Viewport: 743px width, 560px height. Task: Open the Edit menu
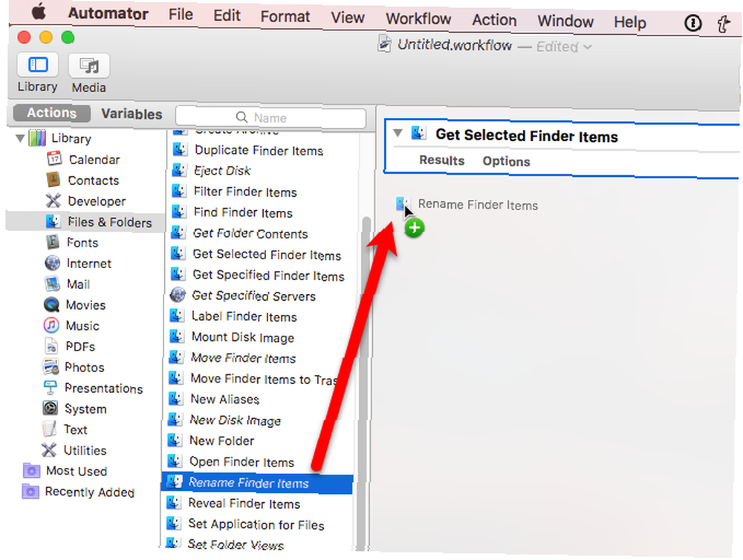click(x=227, y=15)
